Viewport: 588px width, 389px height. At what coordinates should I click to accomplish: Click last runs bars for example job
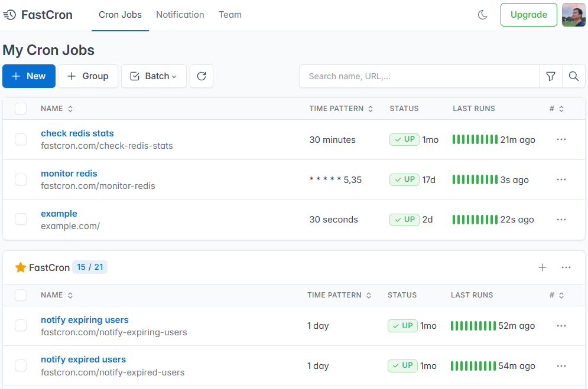(475, 220)
